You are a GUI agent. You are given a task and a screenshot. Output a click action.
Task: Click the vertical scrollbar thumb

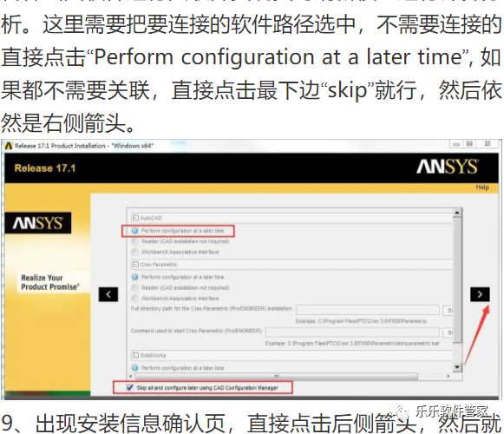(x=457, y=279)
